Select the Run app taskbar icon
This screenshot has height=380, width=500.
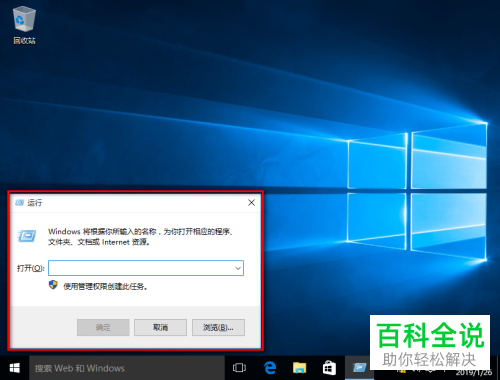coord(359,368)
